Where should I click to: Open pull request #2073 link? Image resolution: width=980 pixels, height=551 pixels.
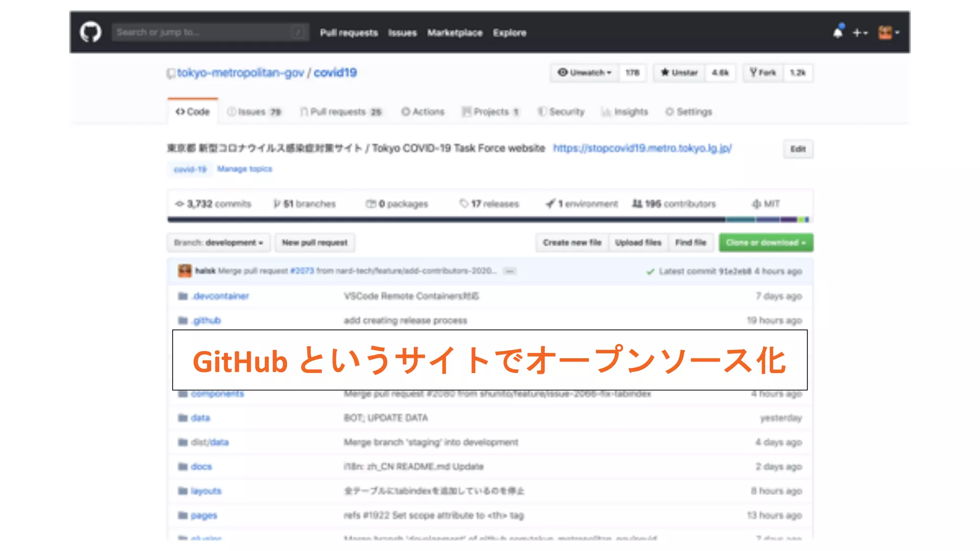pyautogui.click(x=302, y=271)
